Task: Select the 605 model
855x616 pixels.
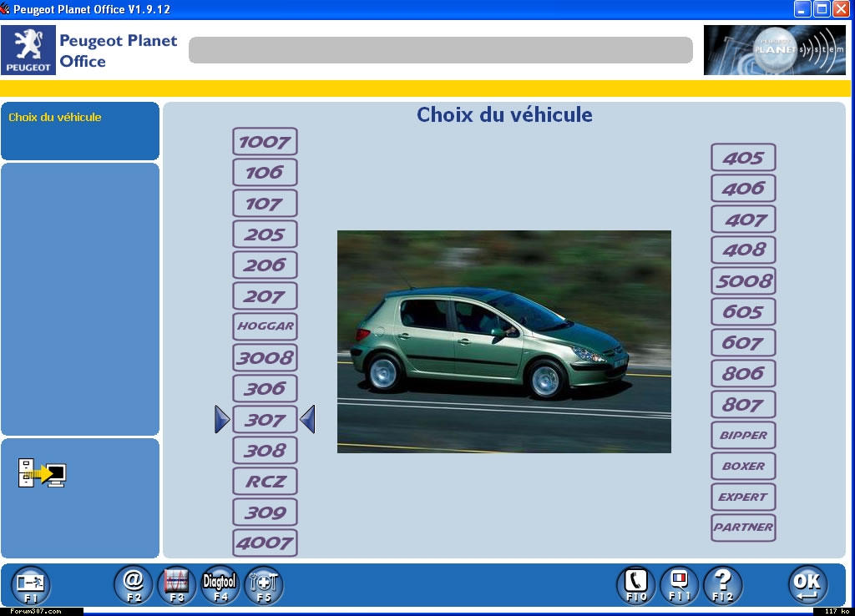Action: 743,312
